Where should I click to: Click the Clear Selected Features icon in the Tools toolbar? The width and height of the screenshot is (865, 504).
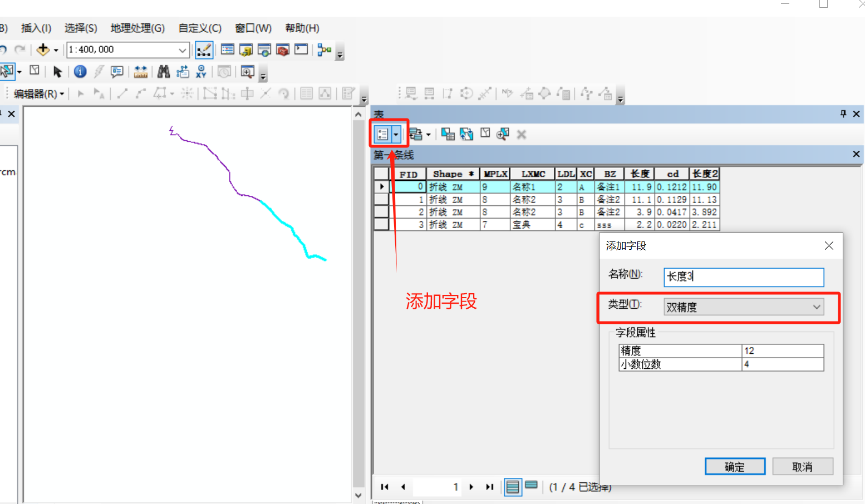pos(35,71)
